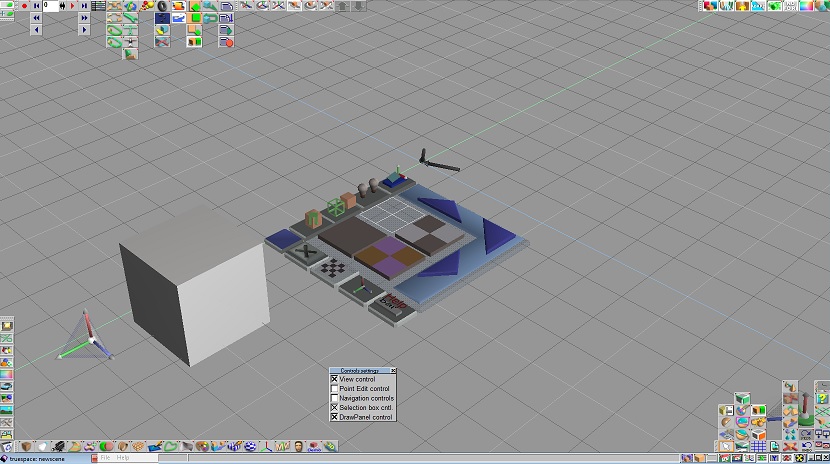Screen dimensions: 830x464
Task: Click the human face head icon
Action: coord(298,447)
